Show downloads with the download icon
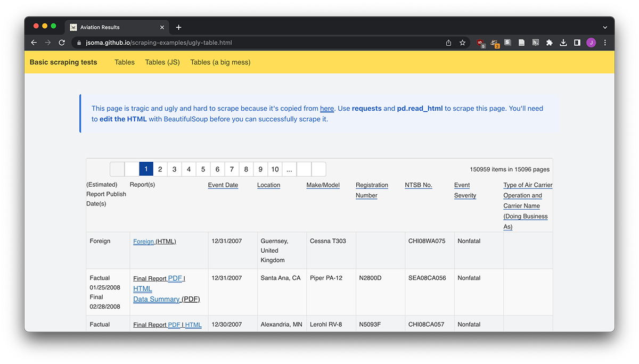The image size is (639, 364). [x=563, y=43]
